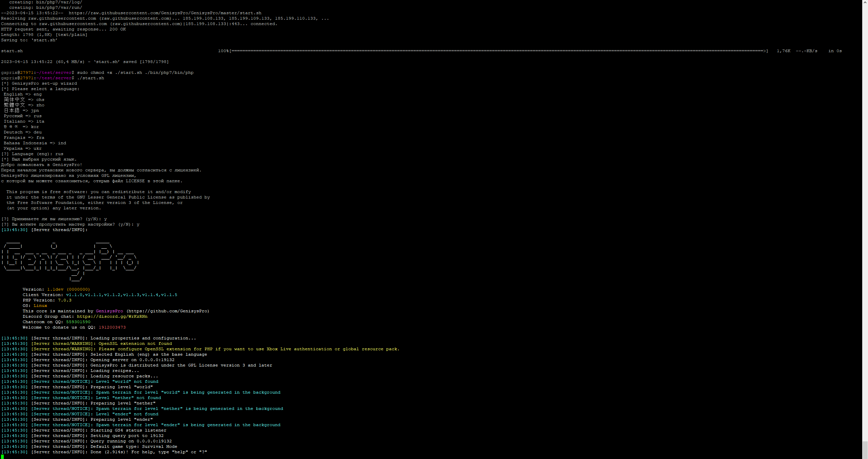Click the 'Русский => rus' language option
Viewport: 868px width, 459px height.
pyautogui.click(x=22, y=116)
